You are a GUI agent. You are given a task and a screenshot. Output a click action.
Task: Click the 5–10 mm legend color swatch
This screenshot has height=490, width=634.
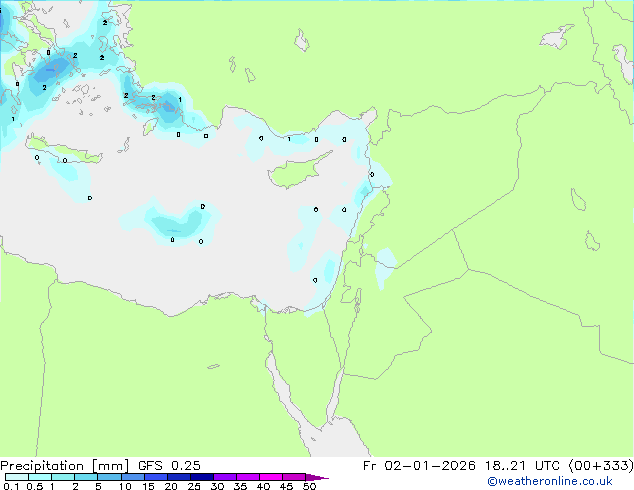coord(110,477)
